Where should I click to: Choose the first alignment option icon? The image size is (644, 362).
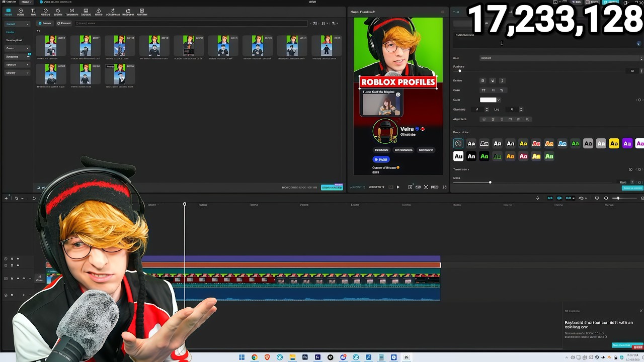(x=484, y=119)
